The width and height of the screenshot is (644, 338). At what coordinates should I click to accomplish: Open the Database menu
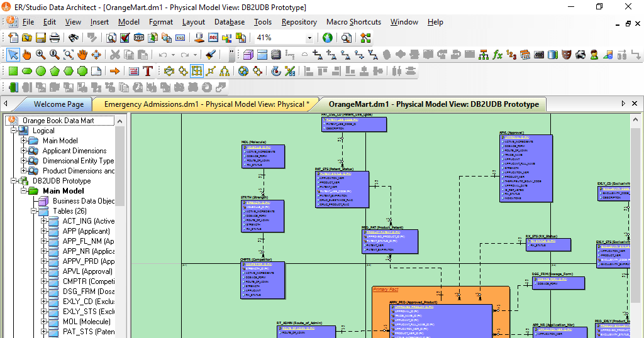point(230,22)
